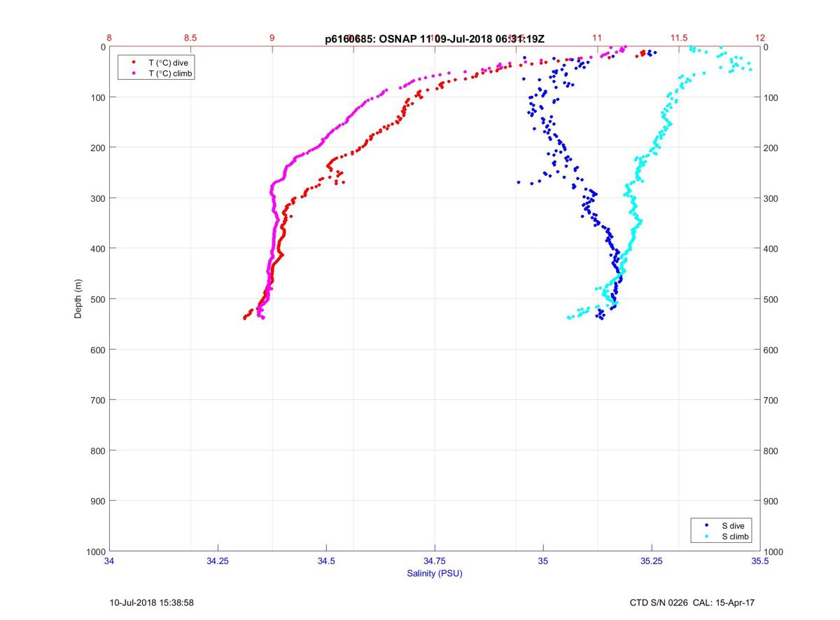
Task: Click the '800' tick on left depth axis
Action: tap(98, 450)
